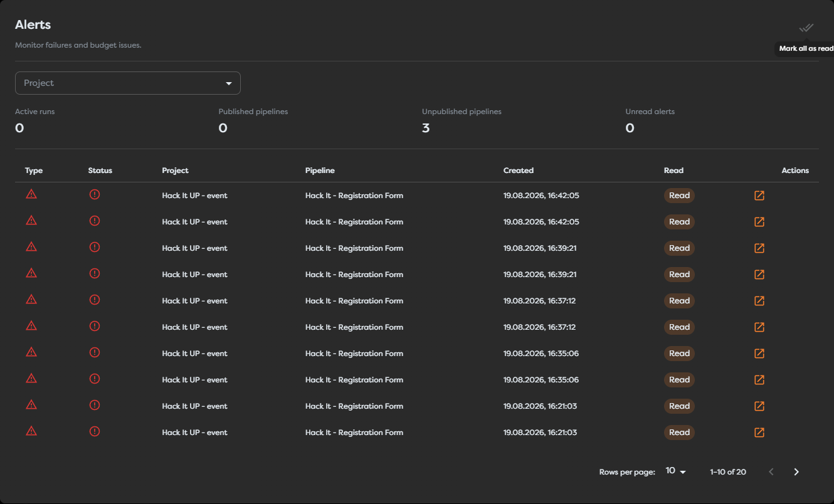Click the Unread alerts label
The width and height of the screenshot is (834, 504).
pyautogui.click(x=650, y=112)
